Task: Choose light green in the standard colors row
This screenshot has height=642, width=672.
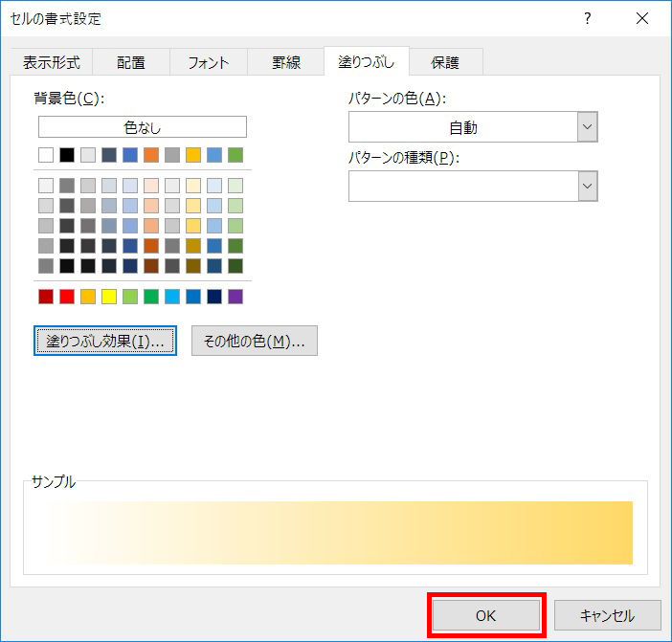Action: tap(130, 297)
